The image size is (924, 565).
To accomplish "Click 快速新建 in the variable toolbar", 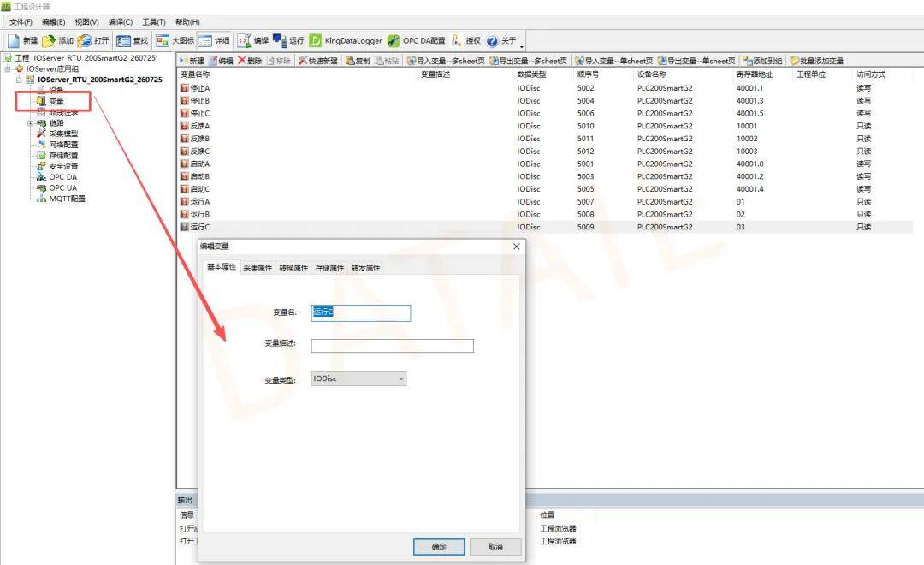I will tap(318, 61).
